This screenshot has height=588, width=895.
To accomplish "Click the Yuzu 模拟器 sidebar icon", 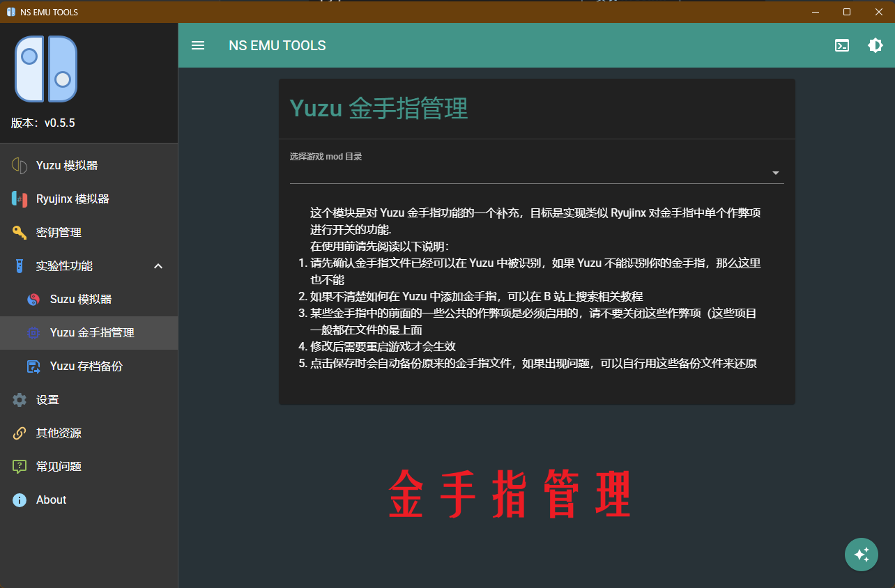I will (20, 166).
